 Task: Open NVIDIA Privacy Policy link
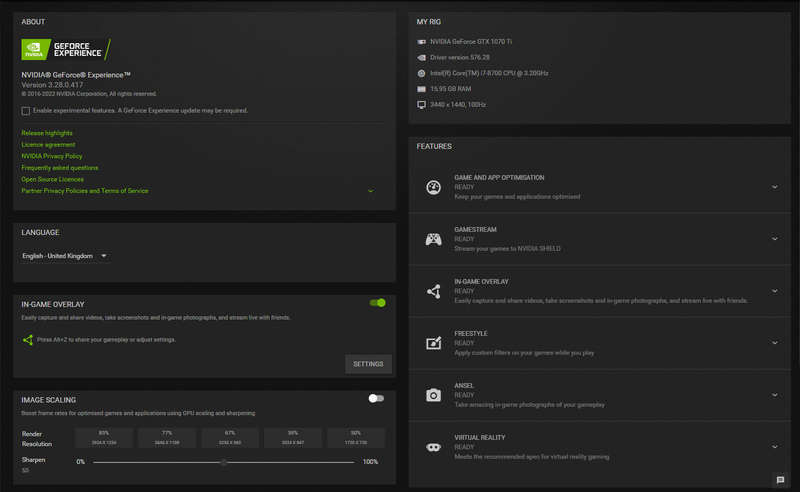coord(52,156)
